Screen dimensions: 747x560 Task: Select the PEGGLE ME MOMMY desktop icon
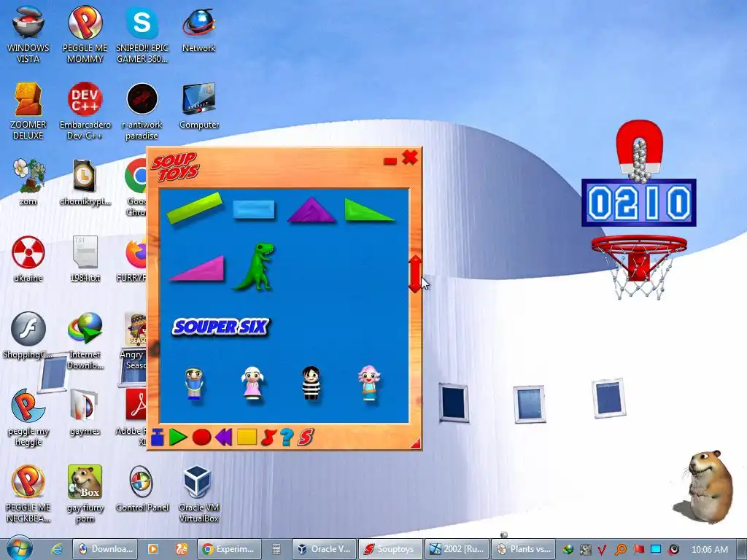tap(85, 34)
